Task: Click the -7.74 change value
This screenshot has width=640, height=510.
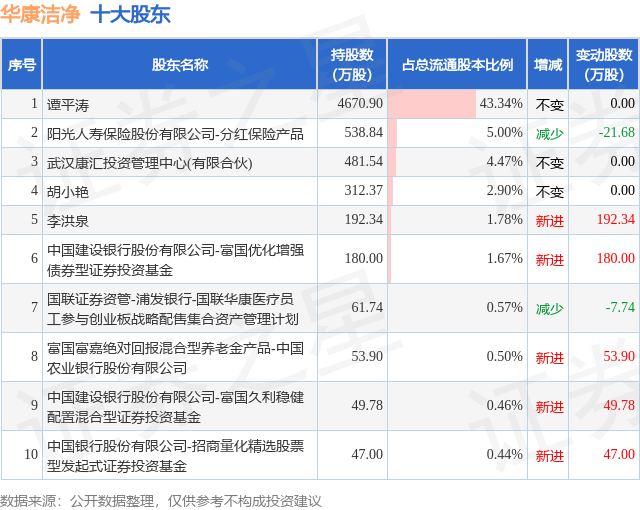Action: [620, 307]
